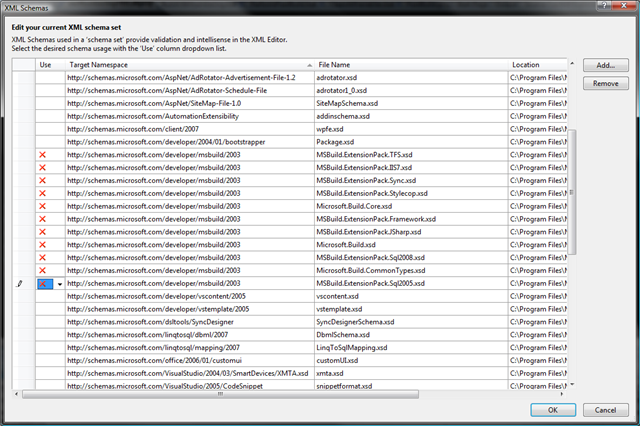Select the addinschema.xsd file name cell
This screenshot has width=640, height=426.
tap(411, 116)
